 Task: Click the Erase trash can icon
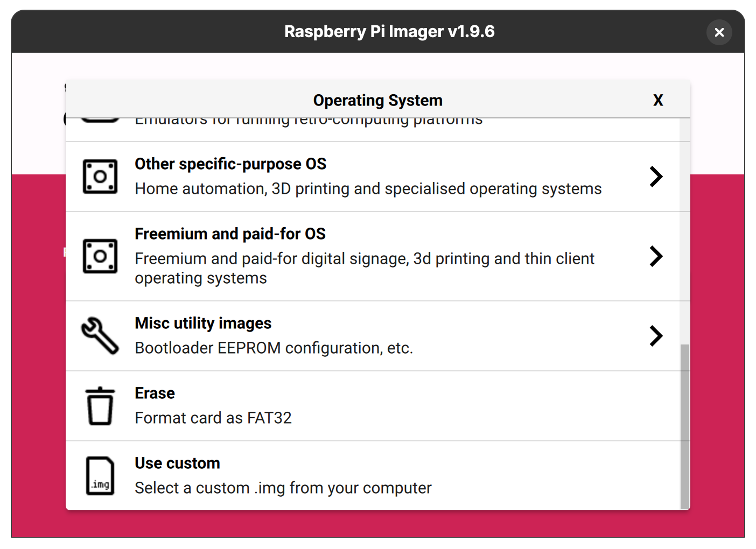pos(100,406)
